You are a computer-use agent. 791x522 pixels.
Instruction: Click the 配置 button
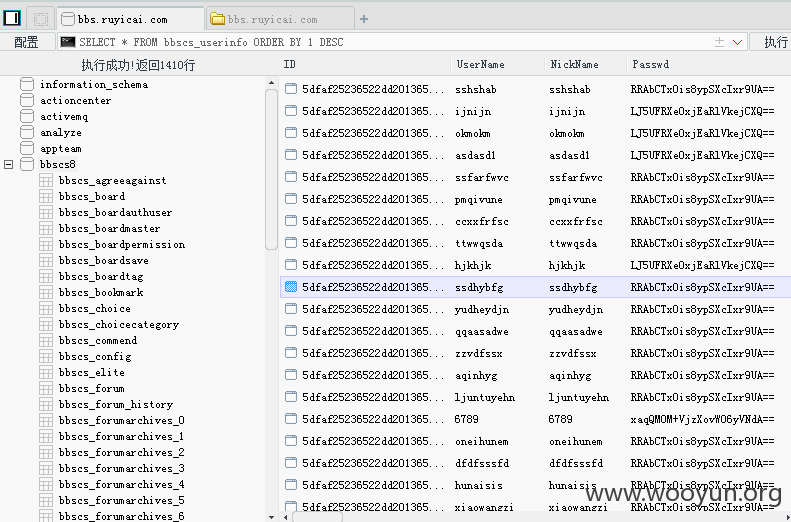click(x=26, y=42)
